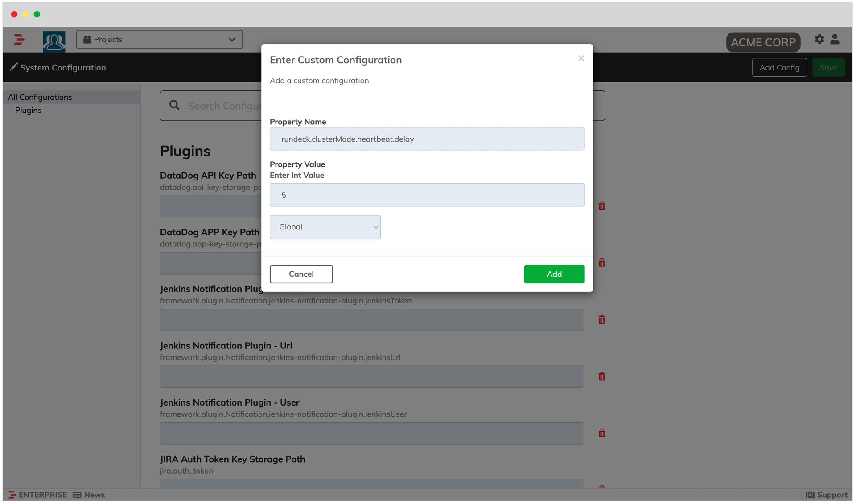Click the Add Config button
This screenshot has height=504, width=856.
tap(779, 67)
